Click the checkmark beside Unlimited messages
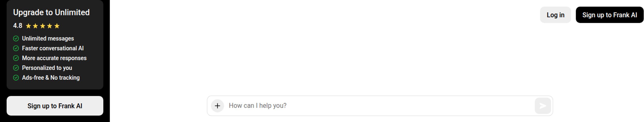 point(16,38)
